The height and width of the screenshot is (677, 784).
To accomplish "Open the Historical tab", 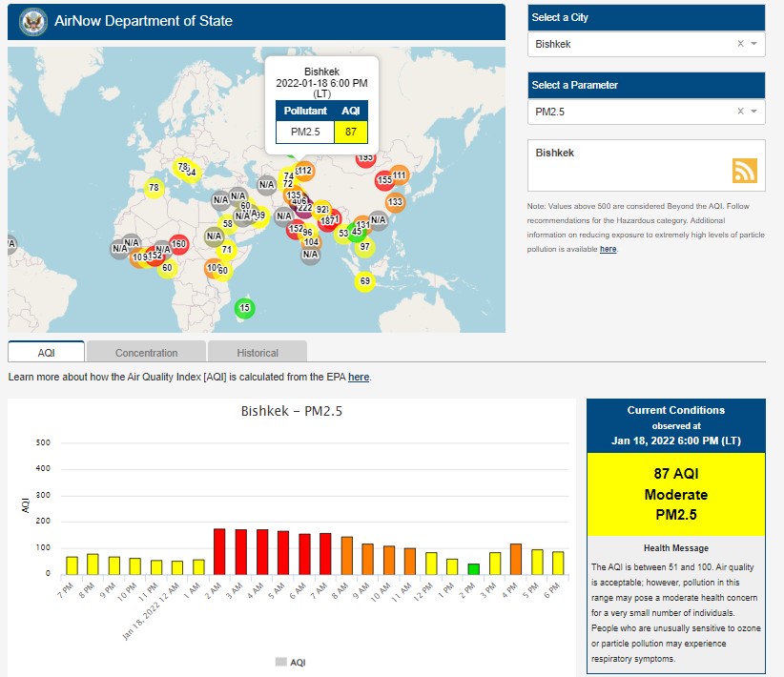I will click(258, 352).
